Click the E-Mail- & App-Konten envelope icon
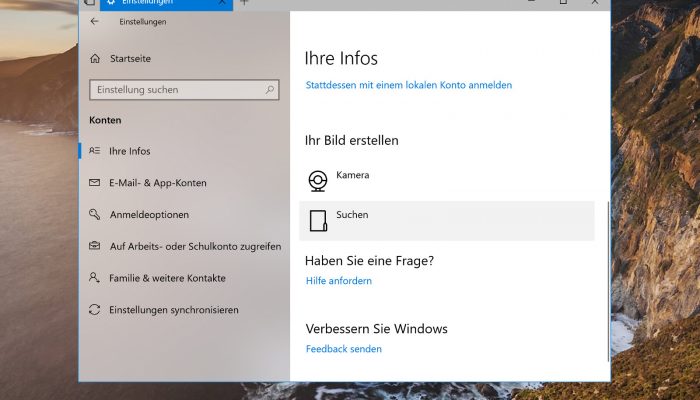Image resolution: width=700 pixels, height=400 pixels. point(94,183)
